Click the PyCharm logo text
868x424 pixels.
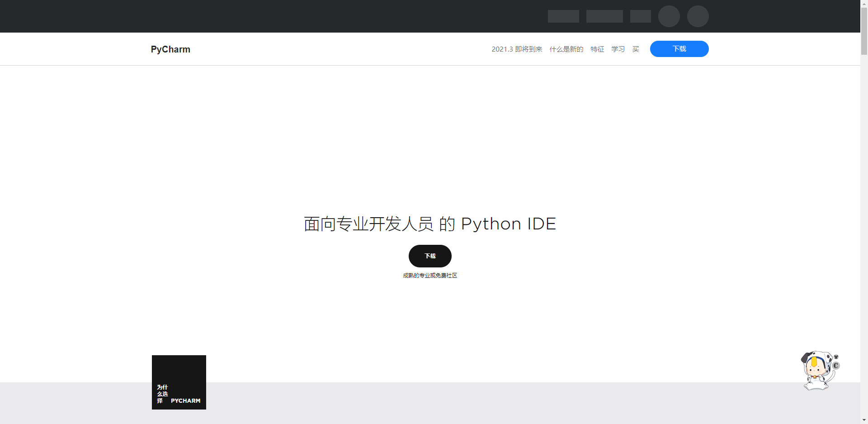point(170,49)
